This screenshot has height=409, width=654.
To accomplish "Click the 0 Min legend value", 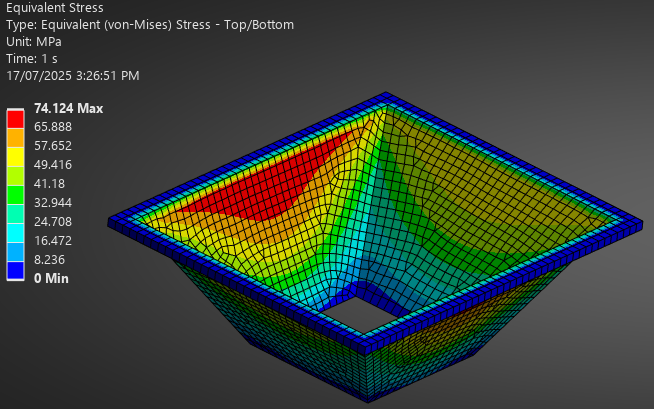I will coord(51,278).
